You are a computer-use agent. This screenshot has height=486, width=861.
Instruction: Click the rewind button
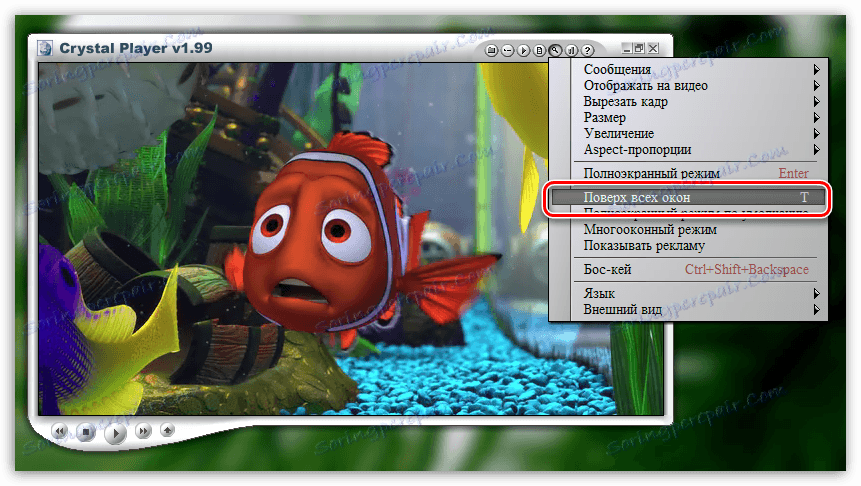[59, 432]
